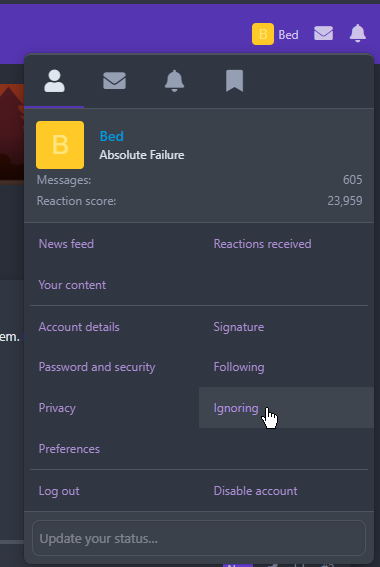The image size is (380, 567).
Task: Open the envelope inbox icon in top bar
Action: [323, 34]
